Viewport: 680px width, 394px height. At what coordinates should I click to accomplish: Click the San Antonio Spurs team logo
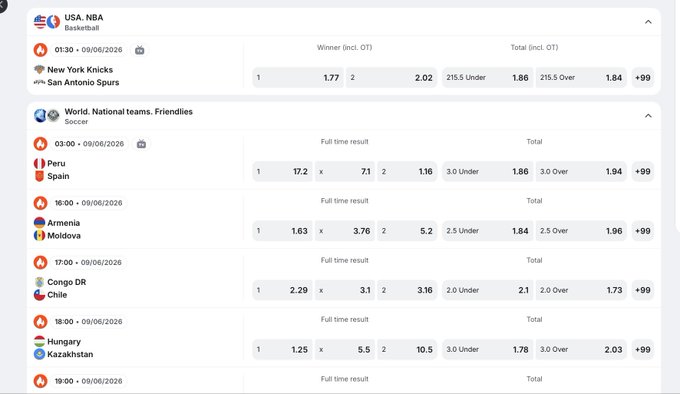pos(39,82)
